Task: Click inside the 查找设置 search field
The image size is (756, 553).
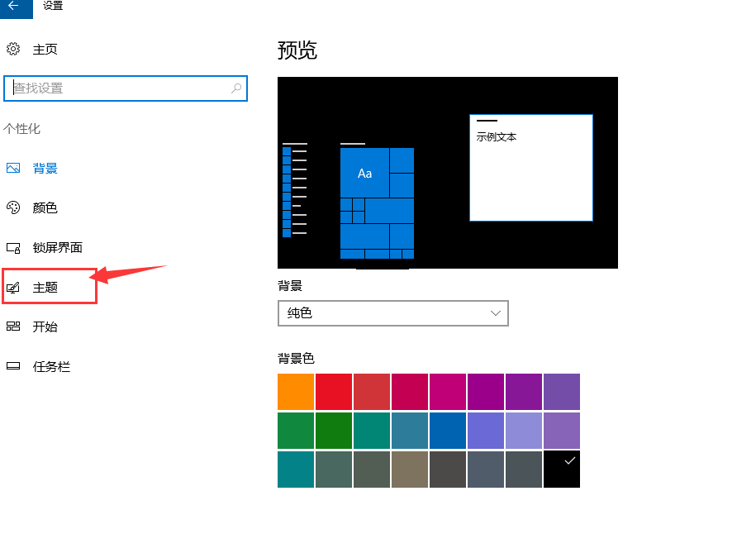Action: click(124, 88)
